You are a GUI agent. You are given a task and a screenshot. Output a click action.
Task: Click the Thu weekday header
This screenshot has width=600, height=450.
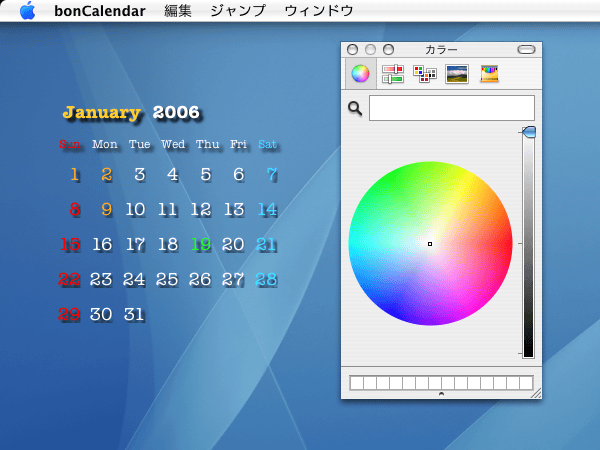(x=208, y=145)
